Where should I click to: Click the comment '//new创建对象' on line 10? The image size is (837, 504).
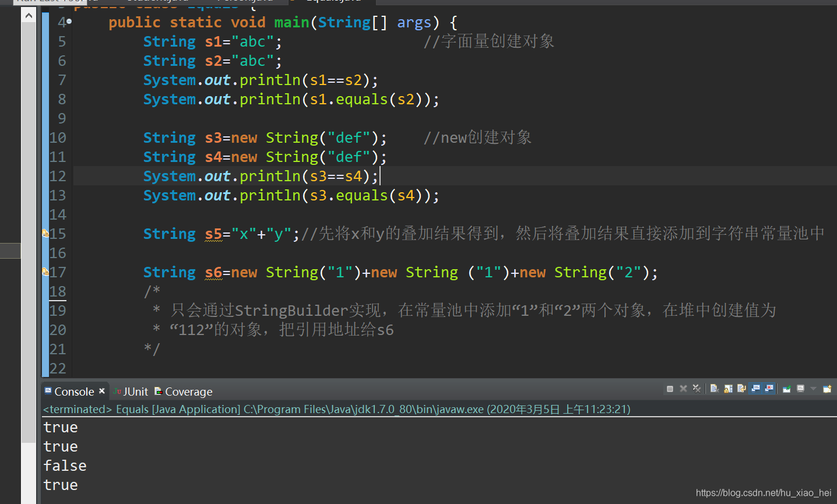tap(477, 138)
